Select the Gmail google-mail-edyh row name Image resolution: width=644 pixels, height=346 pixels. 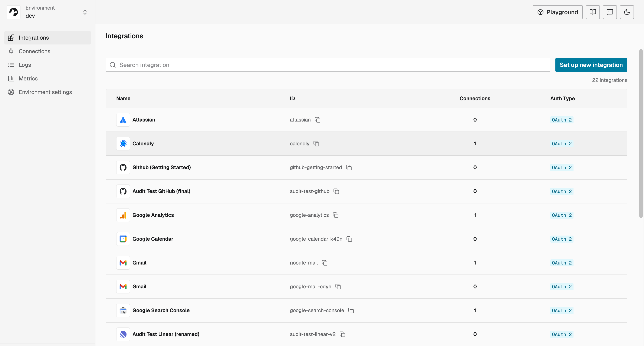pyautogui.click(x=139, y=287)
